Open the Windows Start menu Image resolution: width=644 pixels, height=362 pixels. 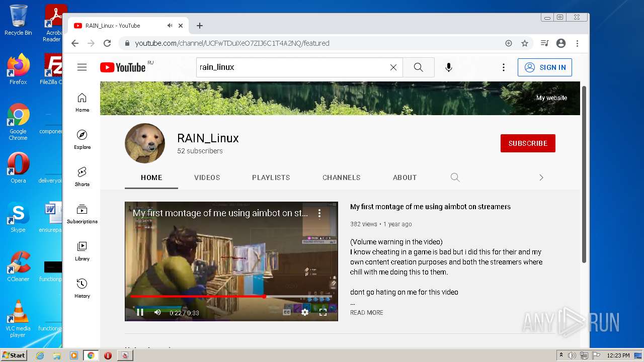pos(14,355)
